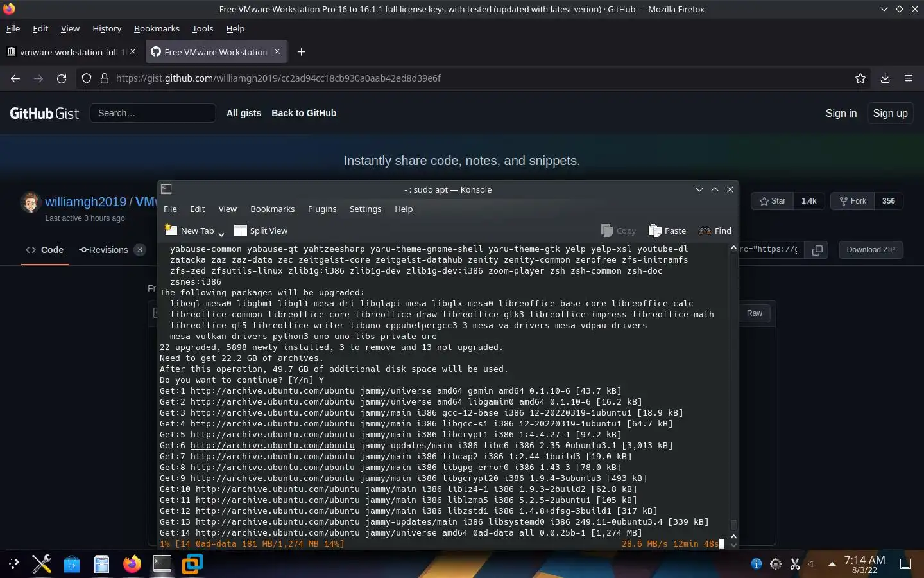Go back in Firefox history
Screen dimensions: 924x578
click(15, 78)
